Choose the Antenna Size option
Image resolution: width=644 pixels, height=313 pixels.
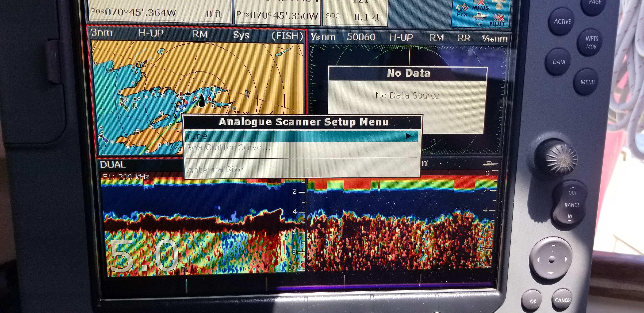[215, 170]
